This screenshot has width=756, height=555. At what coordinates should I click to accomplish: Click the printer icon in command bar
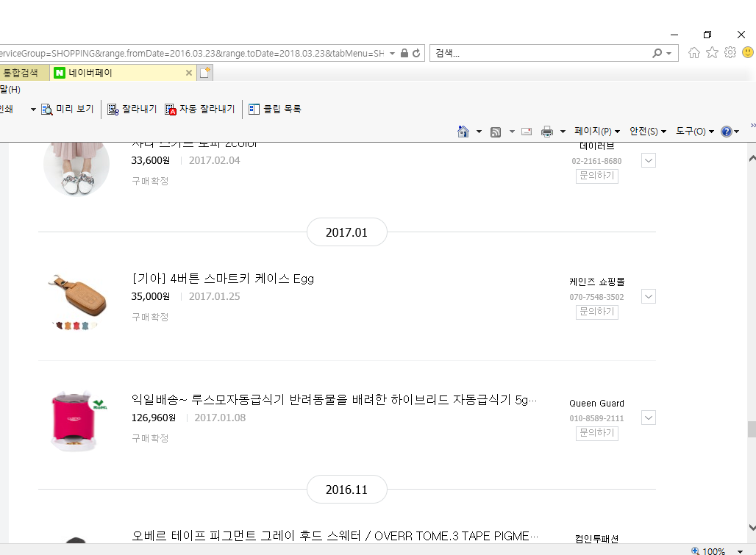pyautogui.click(x=546, y=132)
